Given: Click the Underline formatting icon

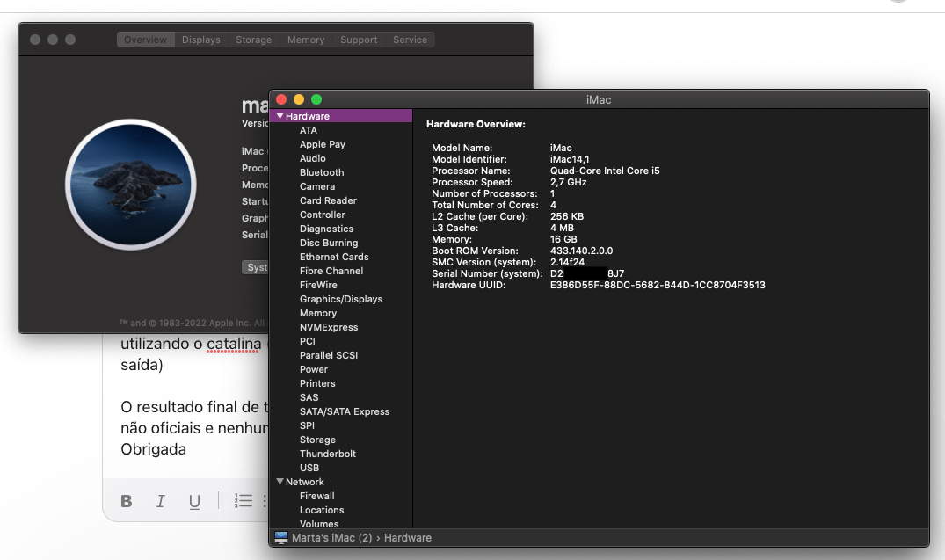Looking at the screenshot, I should (194, 501).
